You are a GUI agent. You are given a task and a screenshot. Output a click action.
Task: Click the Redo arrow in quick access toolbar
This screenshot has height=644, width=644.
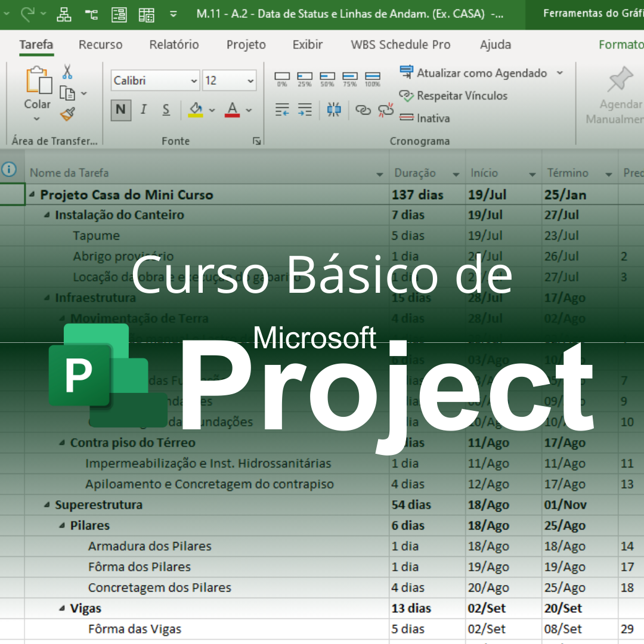tap(28, 14)
